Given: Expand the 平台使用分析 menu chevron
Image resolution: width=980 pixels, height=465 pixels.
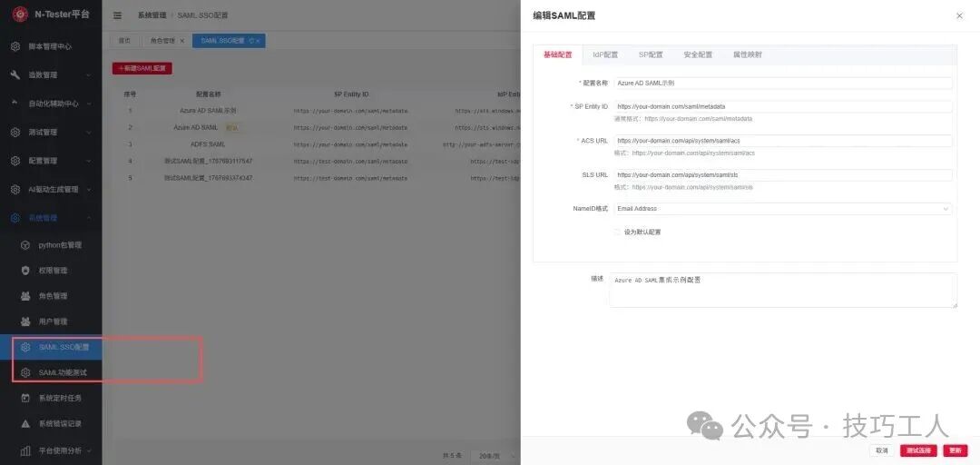Looking at the screenshot, I should 88,450.
